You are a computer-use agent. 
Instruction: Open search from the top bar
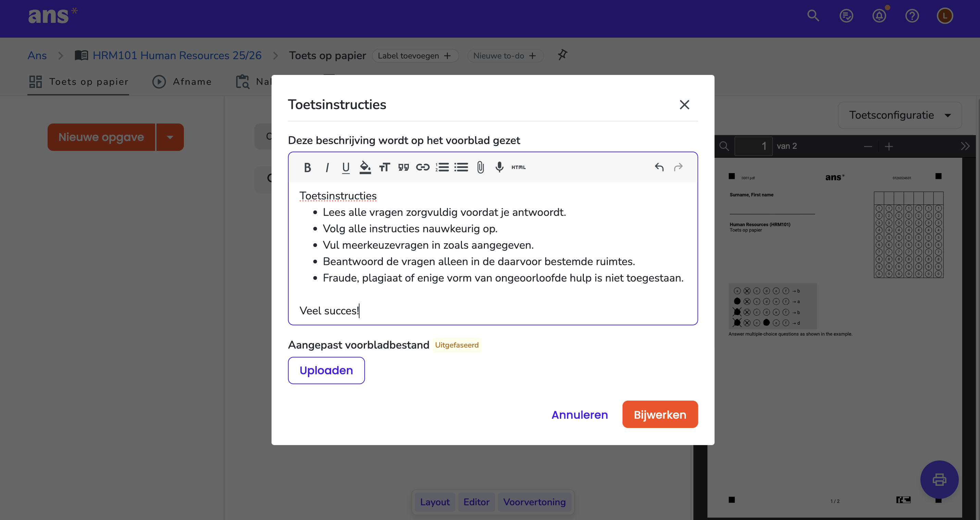pos(813,16)
